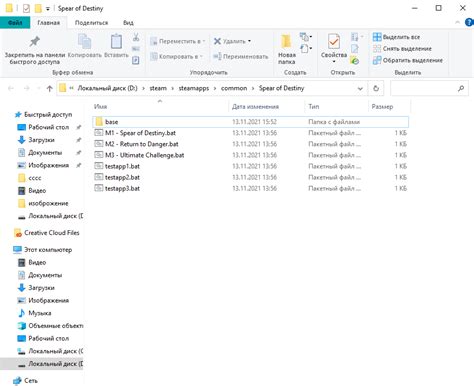Click the Deselect all icon
Viewport: 474px width, 386px height.
pyautogui.click(x=377, y=49)
